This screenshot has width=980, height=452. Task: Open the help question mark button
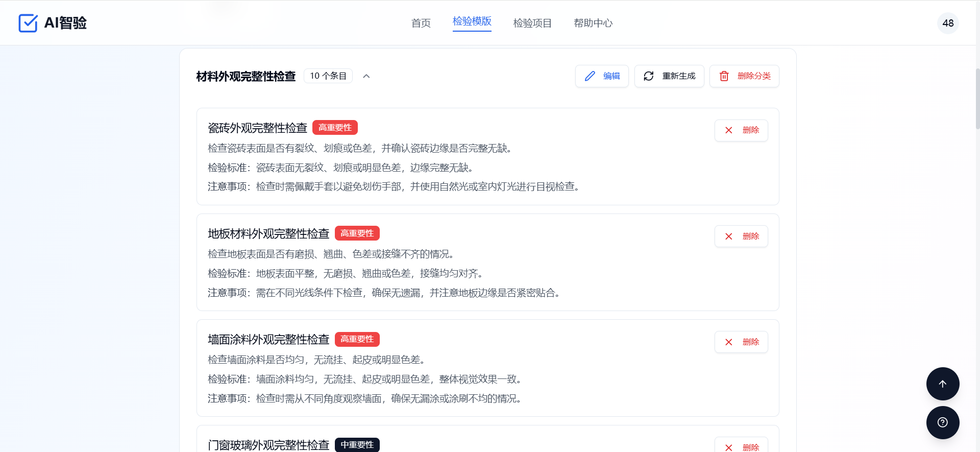tap(942, 422)
